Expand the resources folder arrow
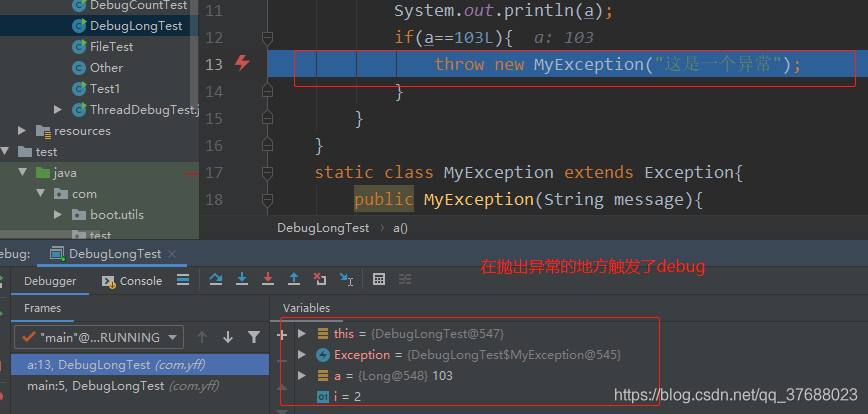The image size is (868, 414). [x=22, y=131]
